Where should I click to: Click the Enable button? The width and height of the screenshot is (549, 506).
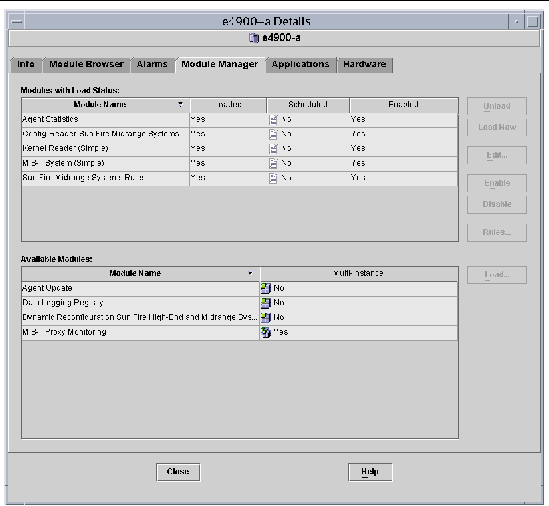click(x=496, y=183)
